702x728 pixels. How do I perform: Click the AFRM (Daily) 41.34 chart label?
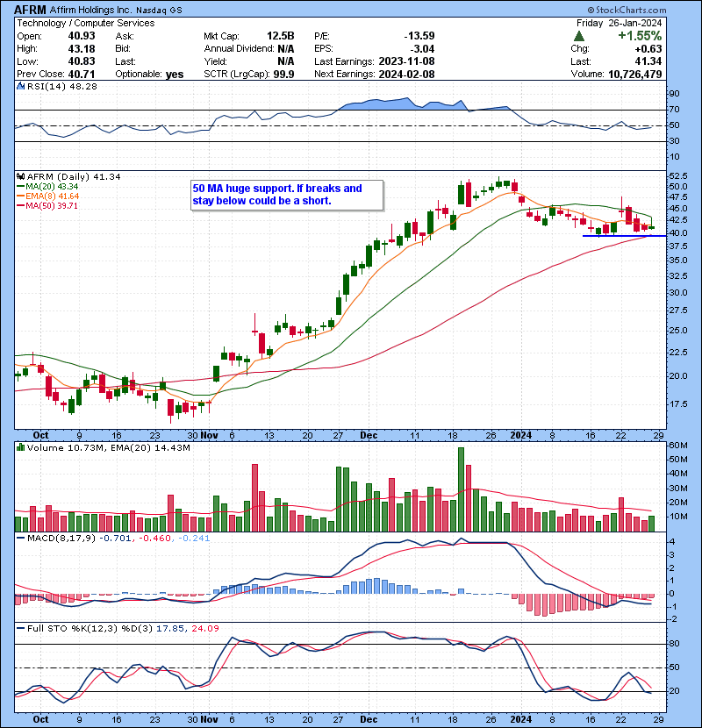point(74,177)
